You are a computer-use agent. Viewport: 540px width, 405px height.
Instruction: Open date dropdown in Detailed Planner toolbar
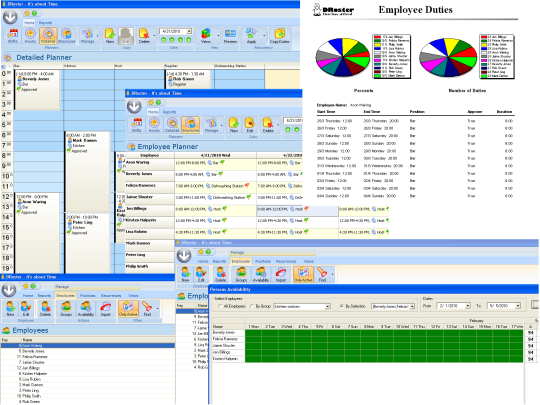(189, 31)
